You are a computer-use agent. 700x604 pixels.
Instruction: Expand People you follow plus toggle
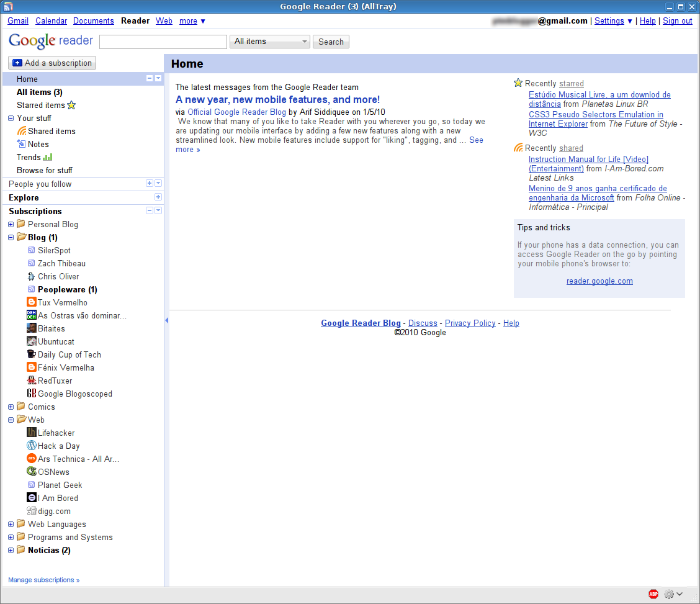click(x=150, y=183)
